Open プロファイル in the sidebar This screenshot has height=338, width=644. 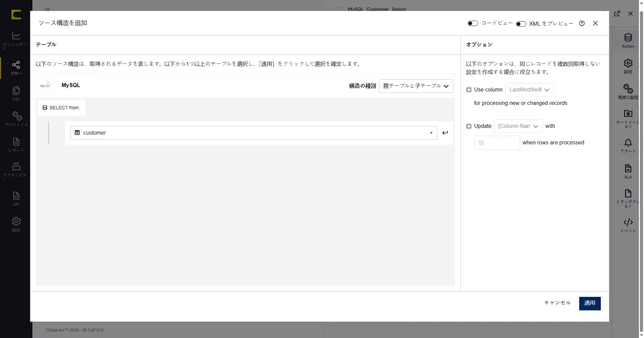[x=16, y=119]
